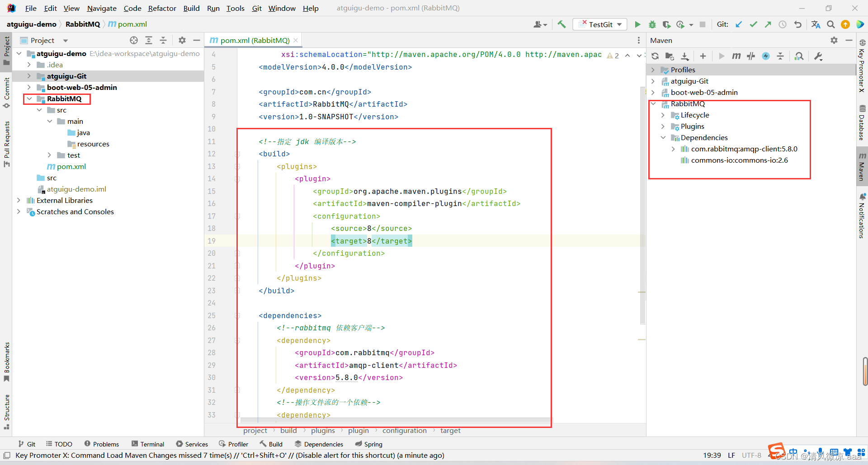Debug TestGit with the bug icon
Viewport: 868px width, 465px height.
(x=652, y=24)
